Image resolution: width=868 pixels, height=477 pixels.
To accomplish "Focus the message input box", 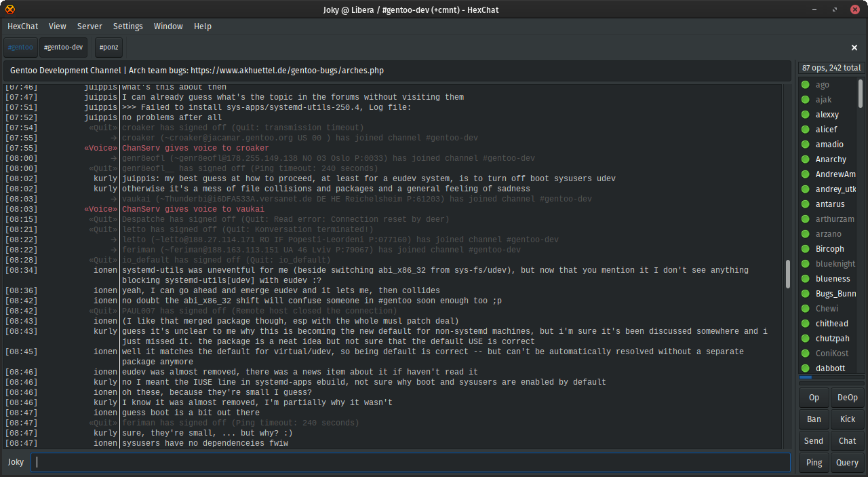I will click(x=410, y=462).
